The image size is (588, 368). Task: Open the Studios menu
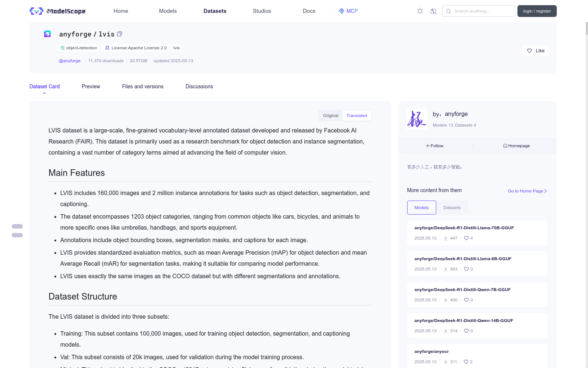pyautogui.click(x=262, y=11)
